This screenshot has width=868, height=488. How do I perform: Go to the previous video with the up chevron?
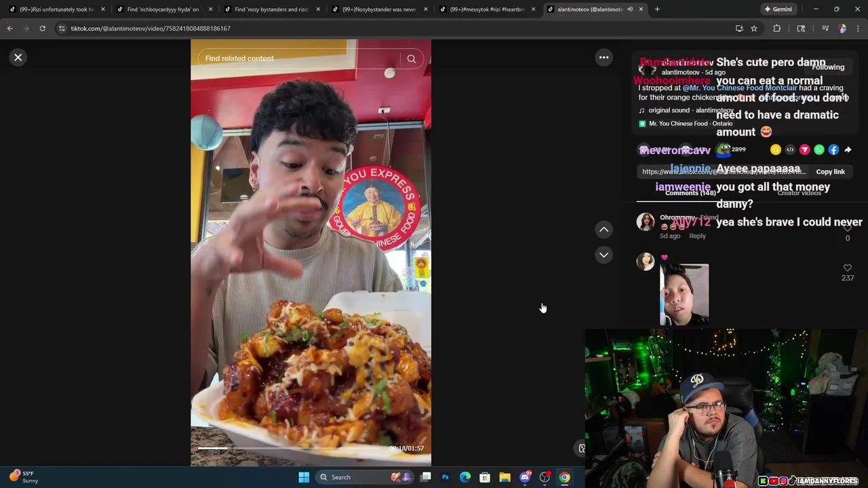604,230
